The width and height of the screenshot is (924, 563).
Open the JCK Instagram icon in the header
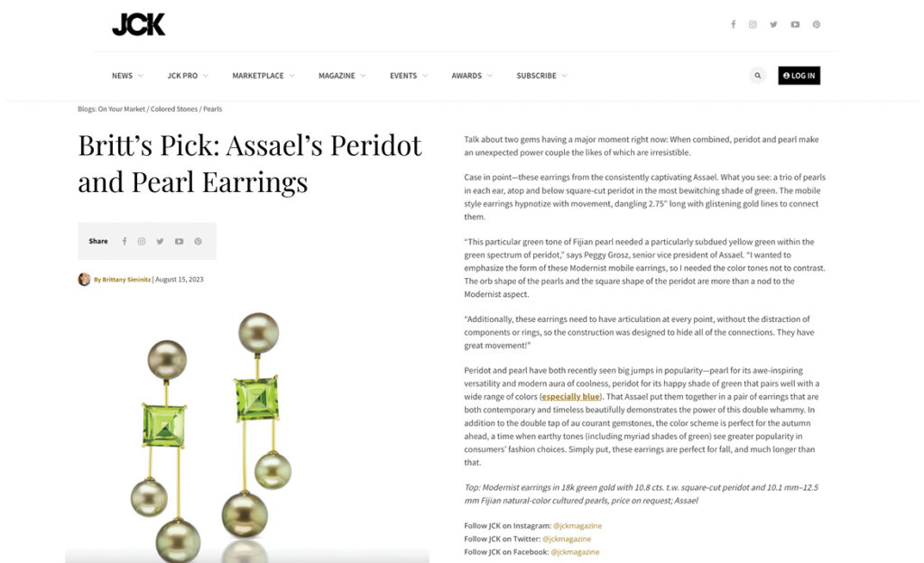click(753, 24)
